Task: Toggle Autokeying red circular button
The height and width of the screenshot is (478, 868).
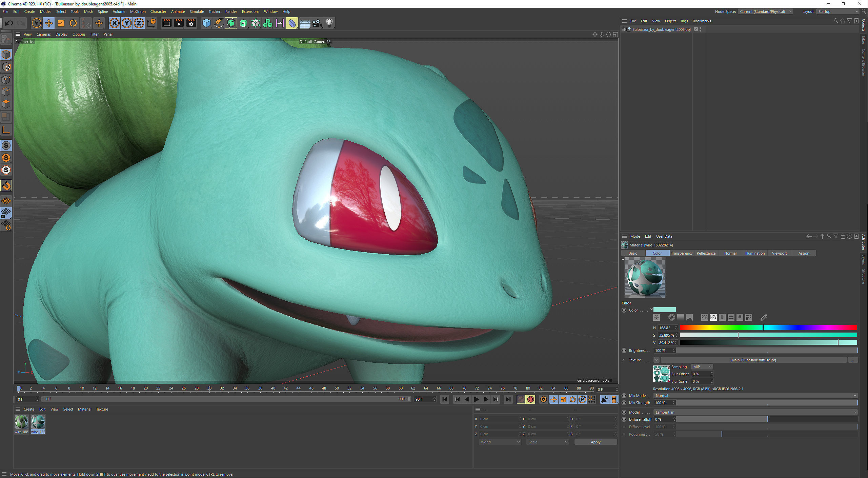Action: [531, 399]
